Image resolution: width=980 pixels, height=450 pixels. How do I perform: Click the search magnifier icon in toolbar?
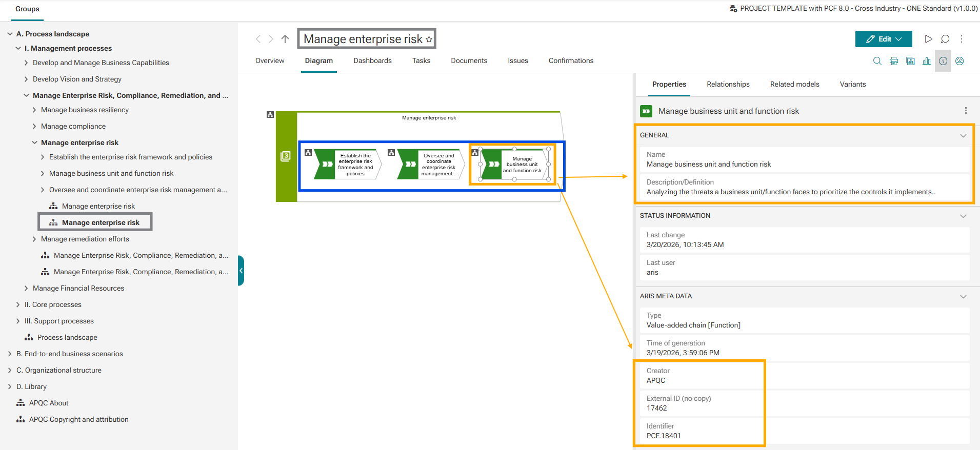pyautogui.click(x=877, y=61)
